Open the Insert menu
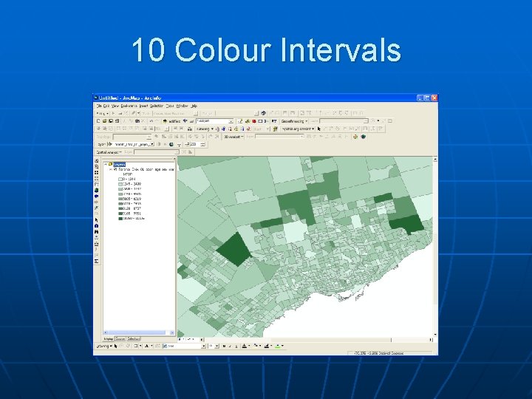This screenshot has width=532, height=399. tap(143, 106)
